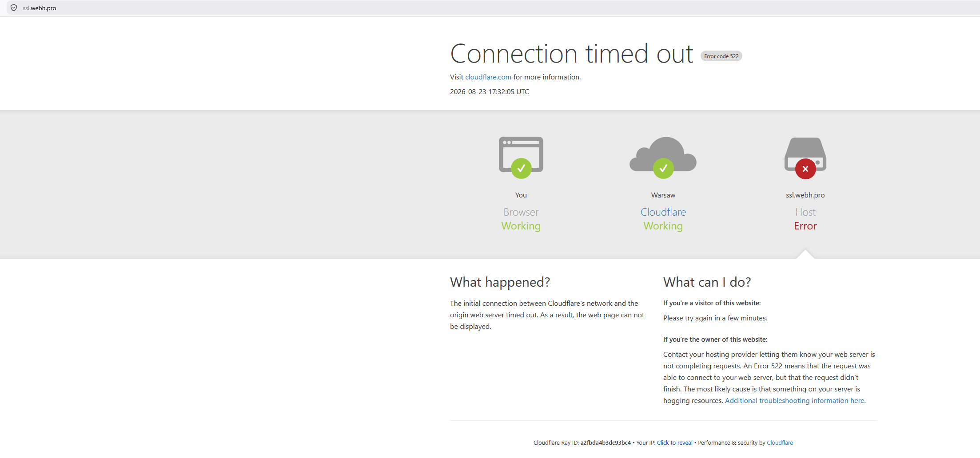Click the Ray ID a2fbda4b3dc93bc4
Screen dimensions: 980x458
click(x=606, y=443)
